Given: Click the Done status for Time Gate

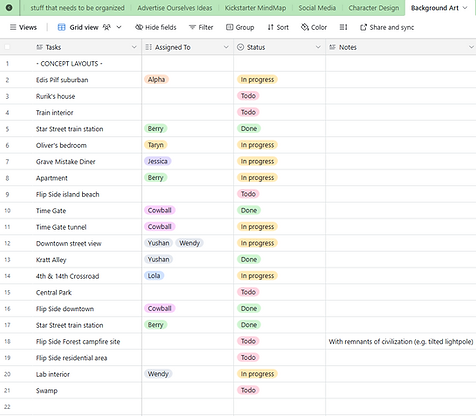Looking at the screenshot, I should pyautogui.click(x=249, y=210).
